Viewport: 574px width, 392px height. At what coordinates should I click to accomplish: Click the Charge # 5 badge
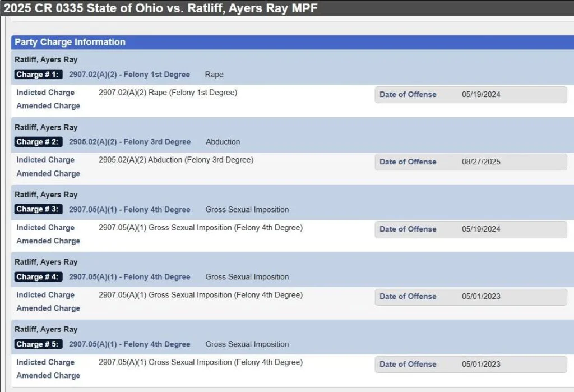point(39,344)
